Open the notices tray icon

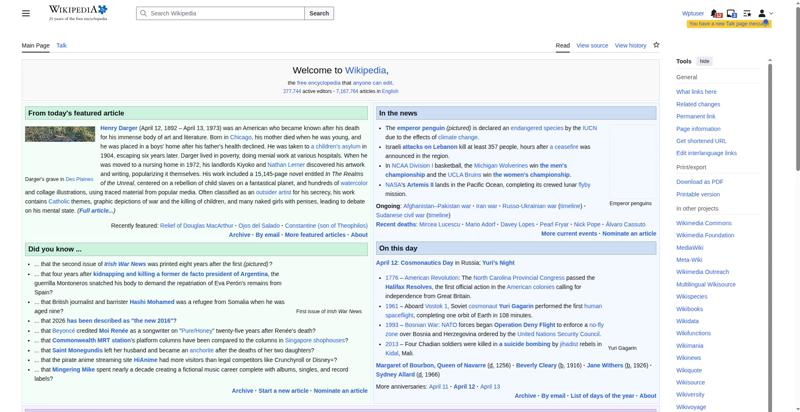tap(732, 14)
